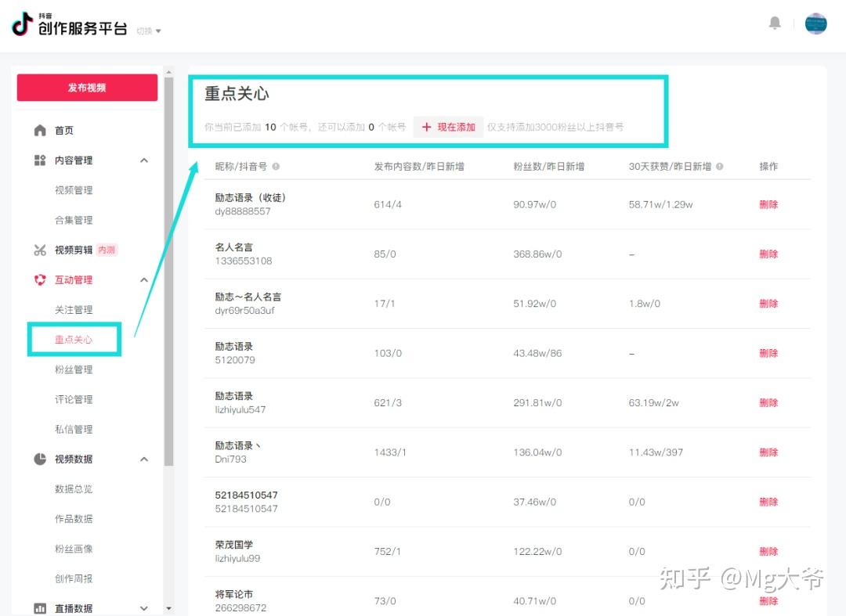Click the 互动管理 icon

pyautogui.click(x=40, y=279)
